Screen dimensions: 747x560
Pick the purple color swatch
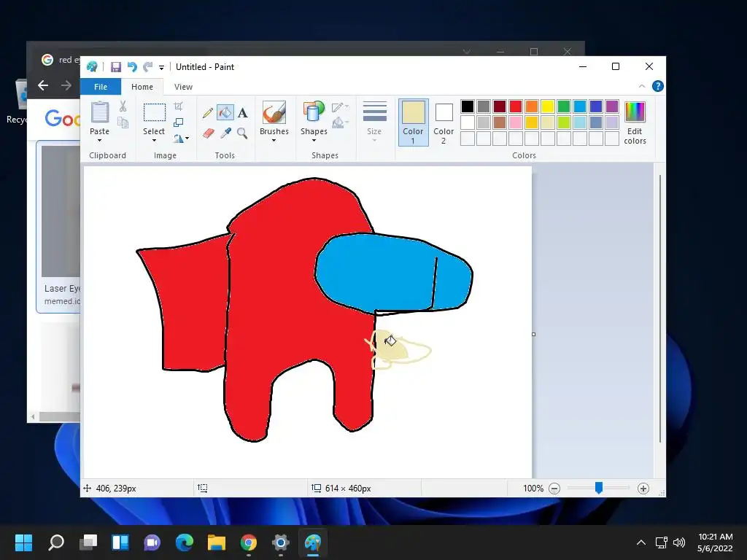click(x=612, y=106)
